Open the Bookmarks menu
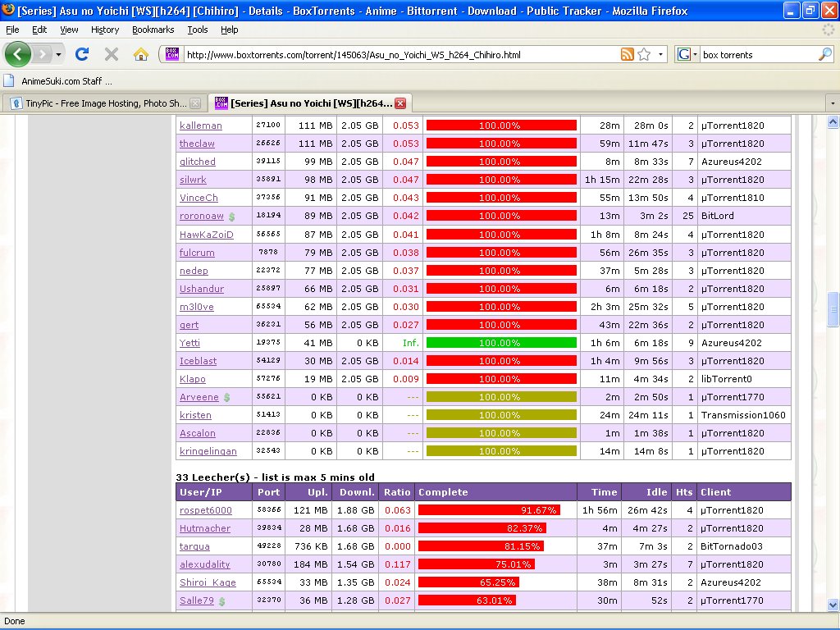Viewport: 840px width, 630px height. [x=153, y=30]
